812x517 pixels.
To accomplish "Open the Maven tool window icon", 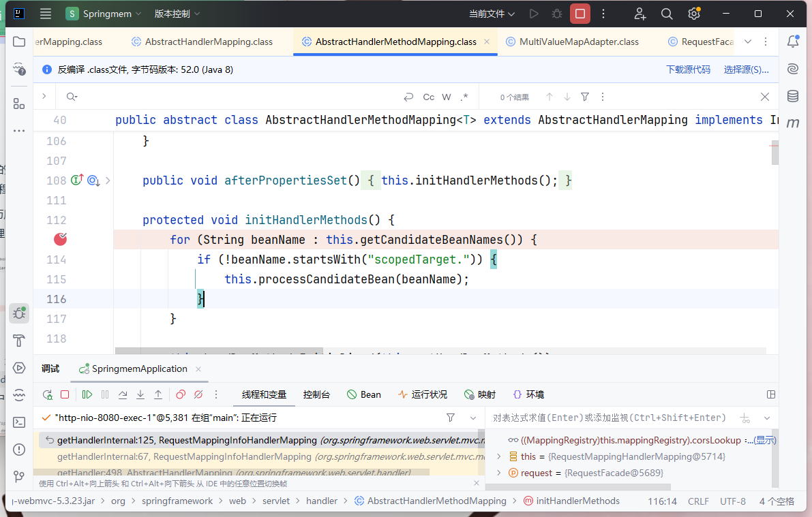I will (x=792, y=123).
